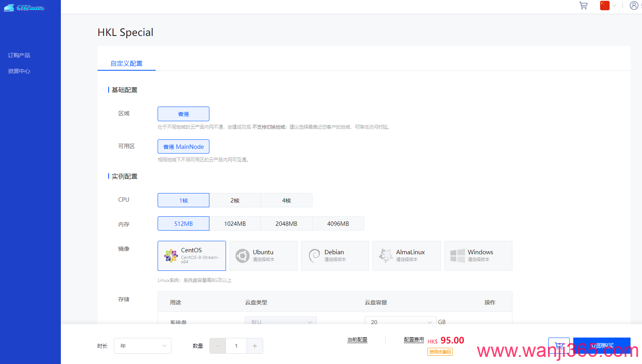642x364 pixels.
Task: Select 512MB memory
Action: (183, 223)
